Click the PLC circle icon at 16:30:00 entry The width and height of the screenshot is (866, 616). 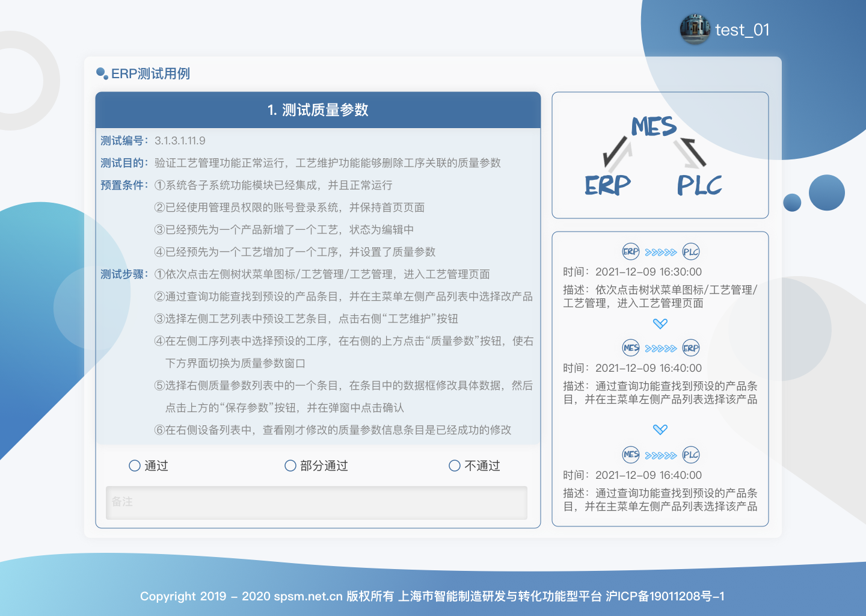pyautogui.click(x=692, y=251)
